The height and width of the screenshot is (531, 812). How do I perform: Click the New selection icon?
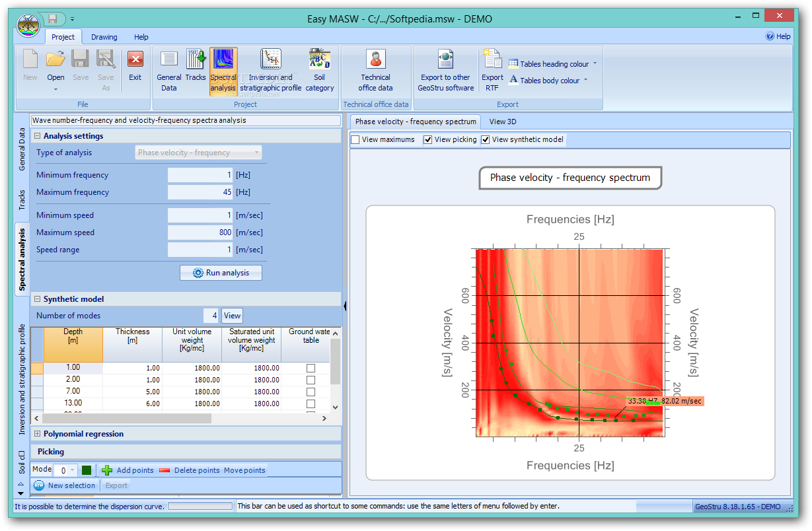click(39, 485)
